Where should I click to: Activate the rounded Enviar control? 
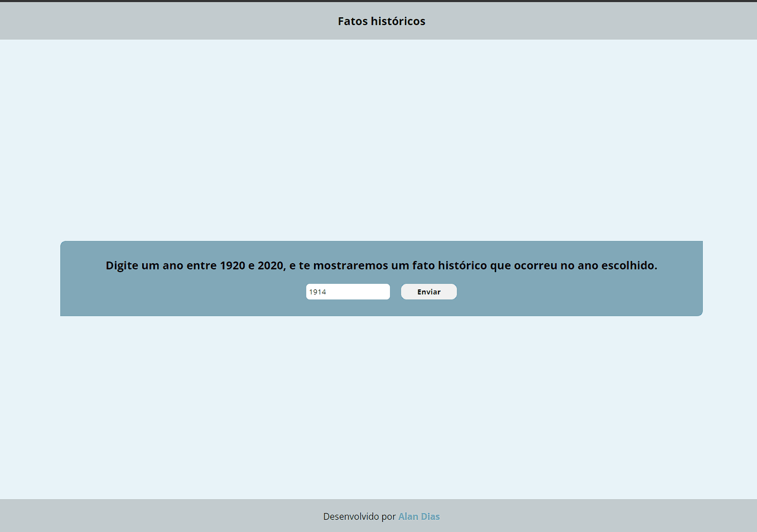[428, 291]
